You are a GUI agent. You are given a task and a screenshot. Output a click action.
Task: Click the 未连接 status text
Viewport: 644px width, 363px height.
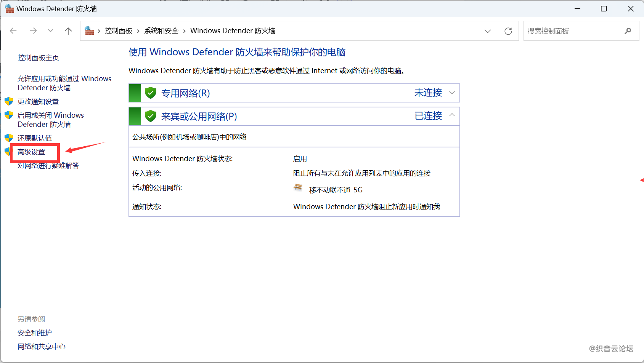tap(428, 93)
